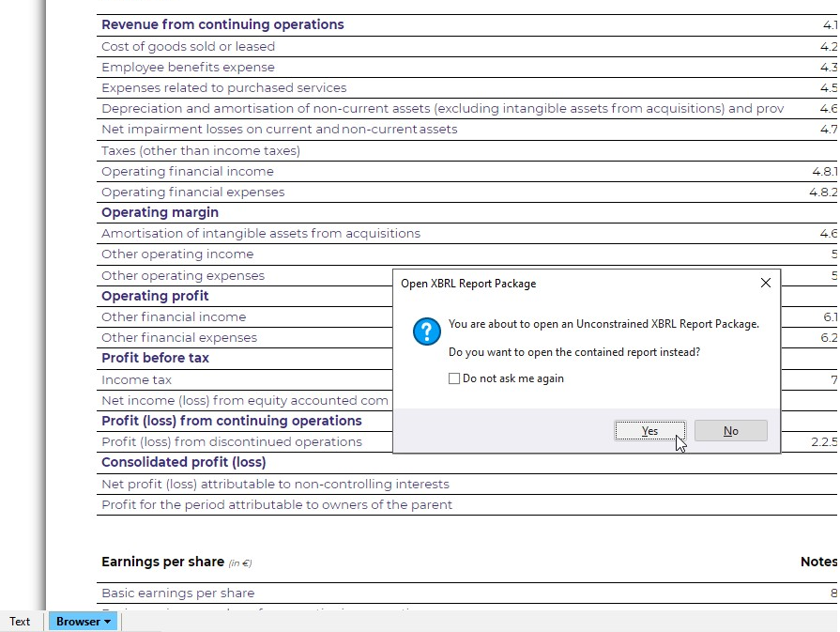Click Yes to open the contained report
The width and height of the screenshot is (840, 632).
(x=649, y=430)
